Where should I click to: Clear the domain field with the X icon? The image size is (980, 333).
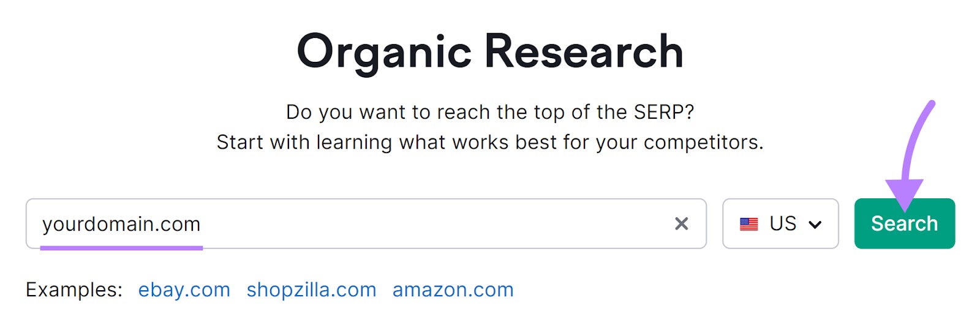coord(681,224)
